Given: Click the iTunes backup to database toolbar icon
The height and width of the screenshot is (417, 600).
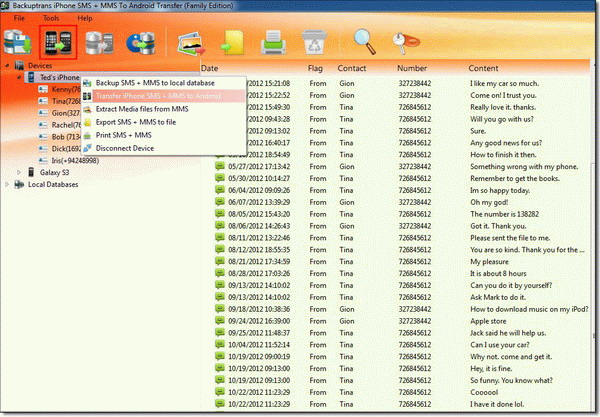Looking at the screenshot, I should pyautogui.click(x=141, y=42).
